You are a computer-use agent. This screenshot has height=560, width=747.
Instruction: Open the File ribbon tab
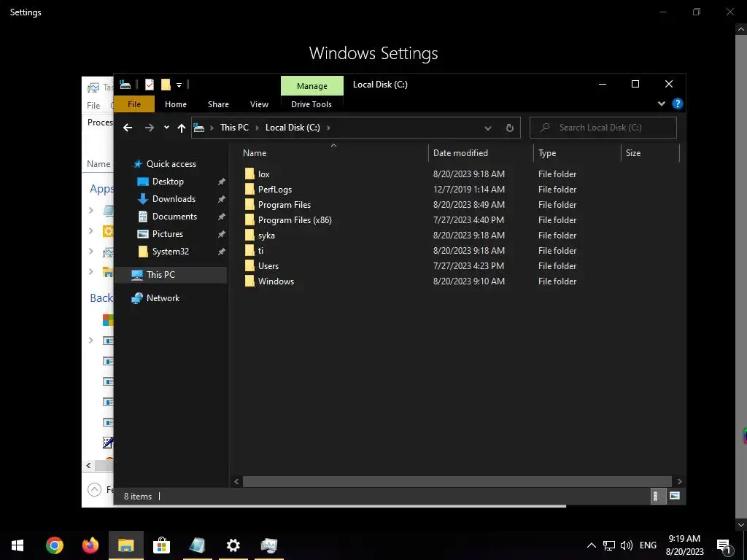134,104
